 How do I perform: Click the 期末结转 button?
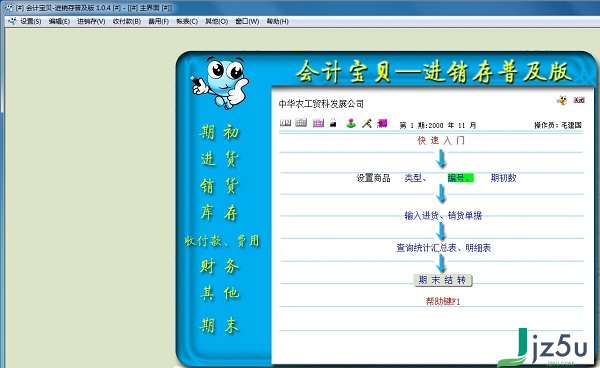coord(443,280)
